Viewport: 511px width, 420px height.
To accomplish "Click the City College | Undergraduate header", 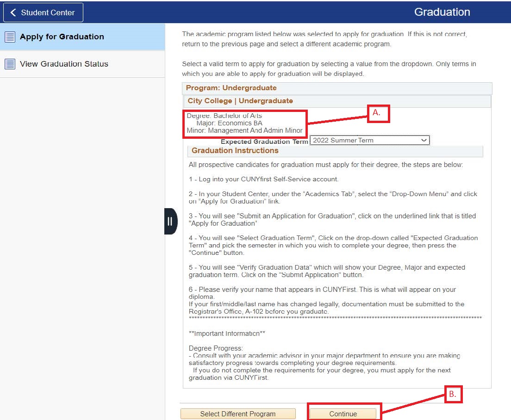I will [240, 101].
